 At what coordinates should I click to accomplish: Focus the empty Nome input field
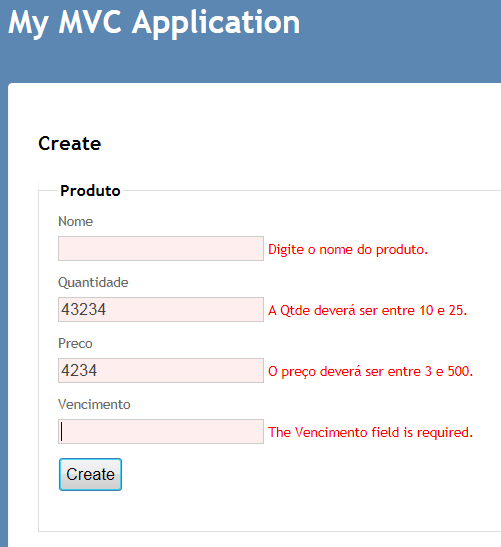coord(161,248)
